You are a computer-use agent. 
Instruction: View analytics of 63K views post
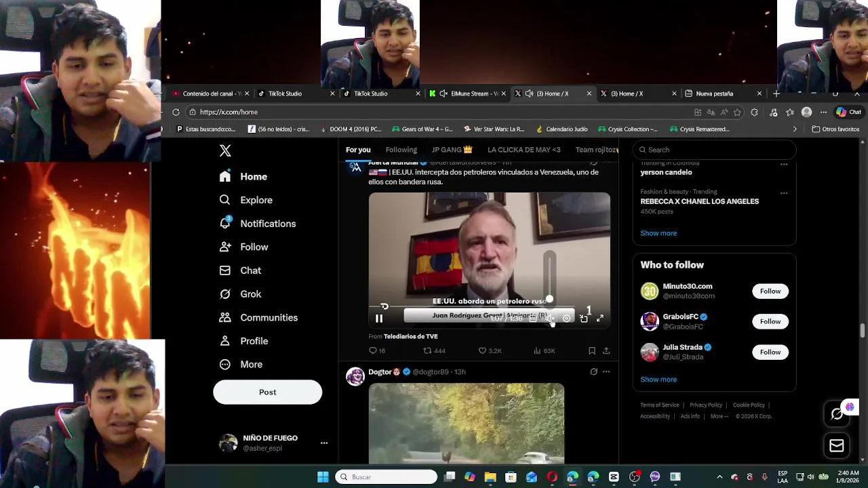pos(544,350)
